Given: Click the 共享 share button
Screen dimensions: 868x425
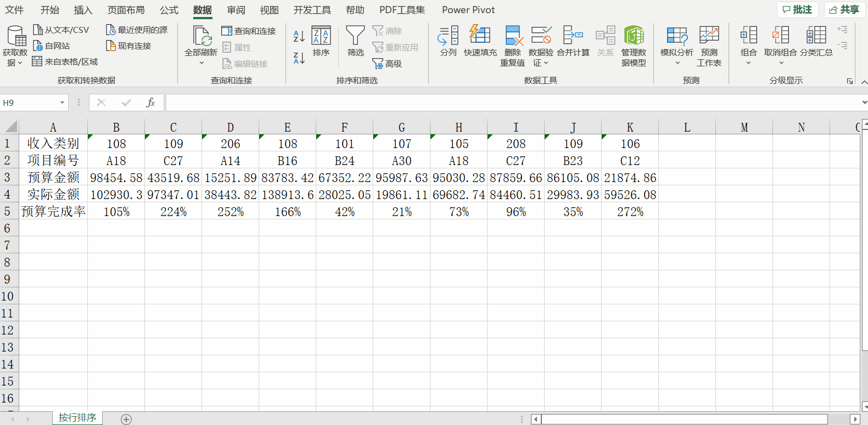Looking at the screenshot, I should pyautogui.click(x=844, y=10).
